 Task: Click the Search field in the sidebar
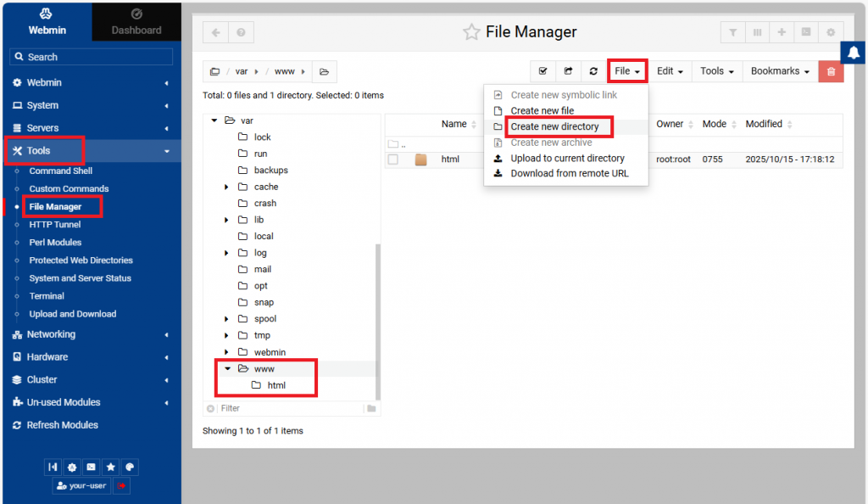click(x=91, y=57)
